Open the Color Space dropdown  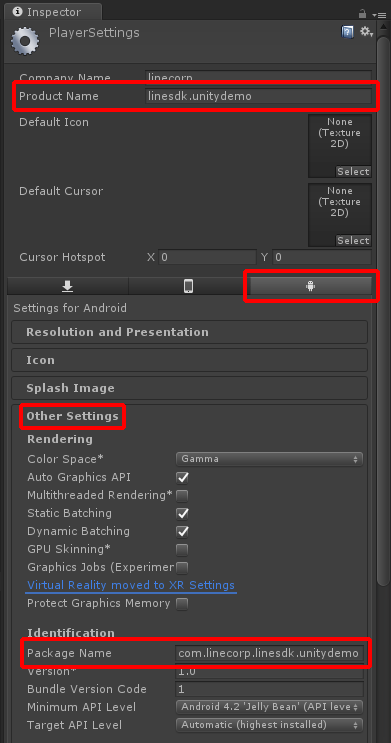pyautogui.click(x=269, y=459)
